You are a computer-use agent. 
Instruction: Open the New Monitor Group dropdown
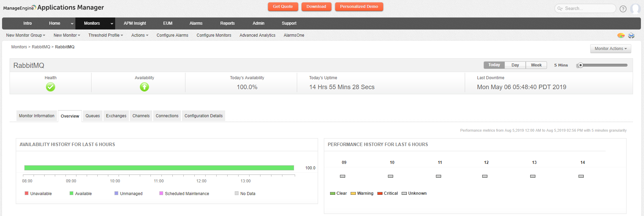click(x=26, y=35)
